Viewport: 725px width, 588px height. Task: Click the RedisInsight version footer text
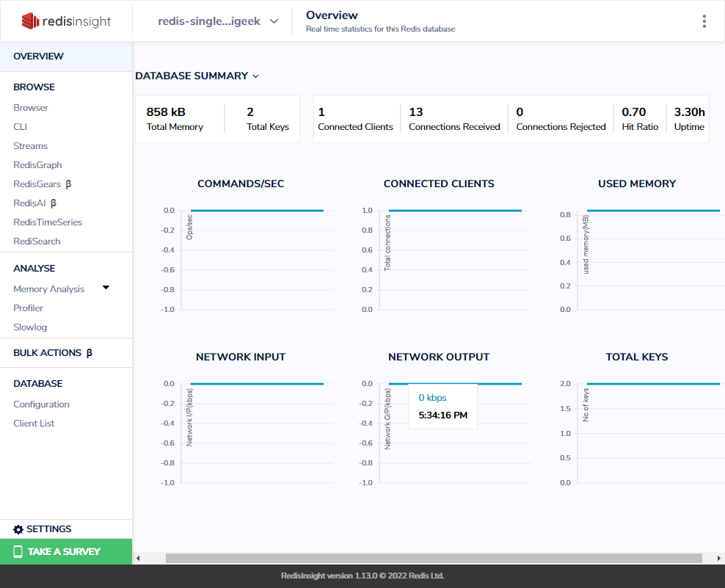coord(362,576)
